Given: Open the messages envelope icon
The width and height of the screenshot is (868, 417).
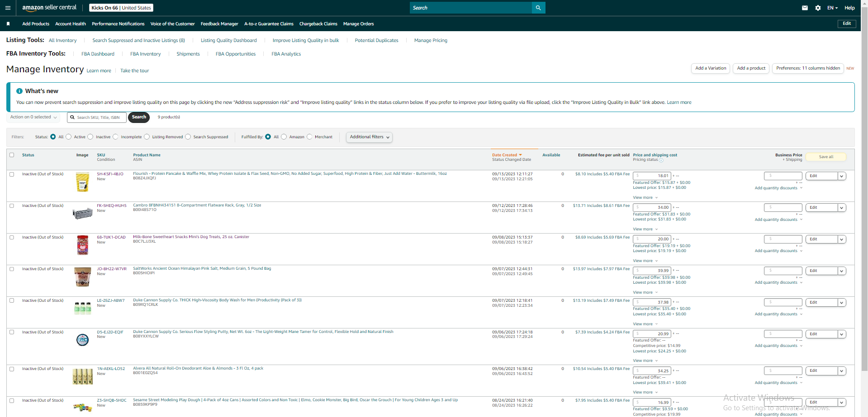Looking at the screenshot, I should tap(805, 8).
